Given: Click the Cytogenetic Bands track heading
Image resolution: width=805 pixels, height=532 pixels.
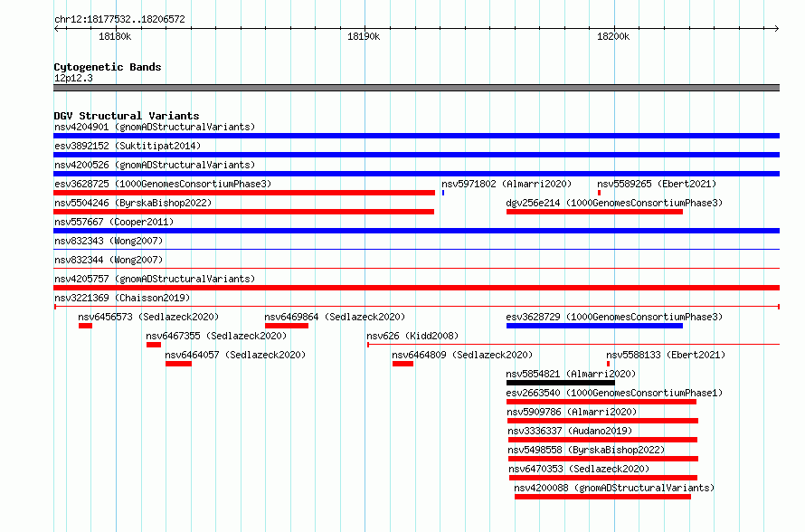Looking at the screenshot, I should tap(108, 67).
